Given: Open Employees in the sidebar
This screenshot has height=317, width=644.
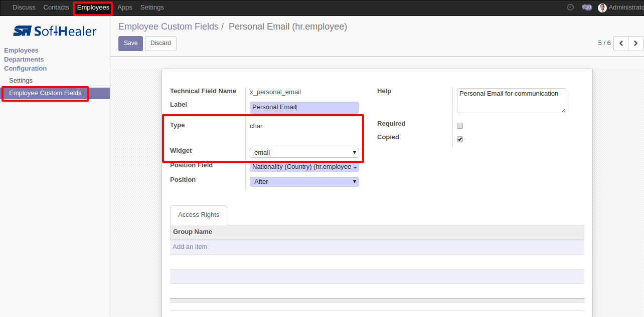Looking at the screenshot, I should click(21, 51).
